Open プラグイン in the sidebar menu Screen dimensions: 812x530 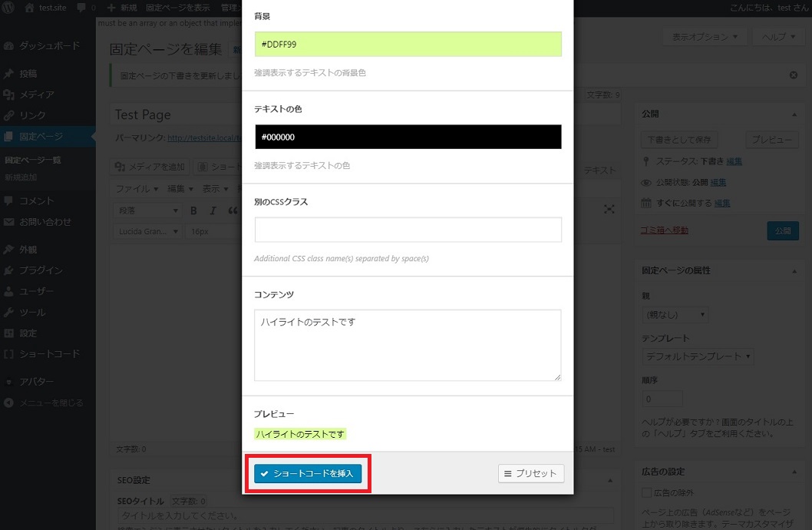coord(41,270)
